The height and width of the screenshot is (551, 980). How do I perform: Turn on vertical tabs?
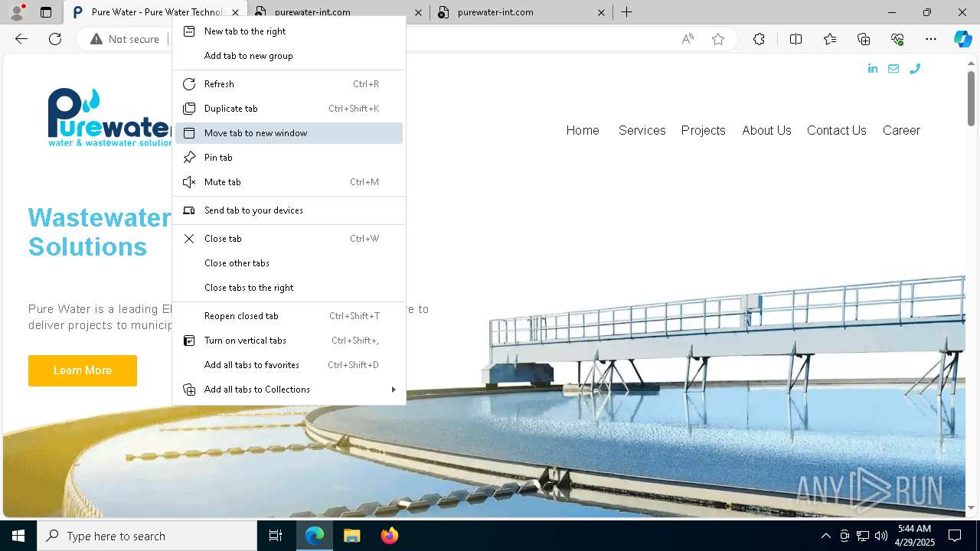[289, 341]
